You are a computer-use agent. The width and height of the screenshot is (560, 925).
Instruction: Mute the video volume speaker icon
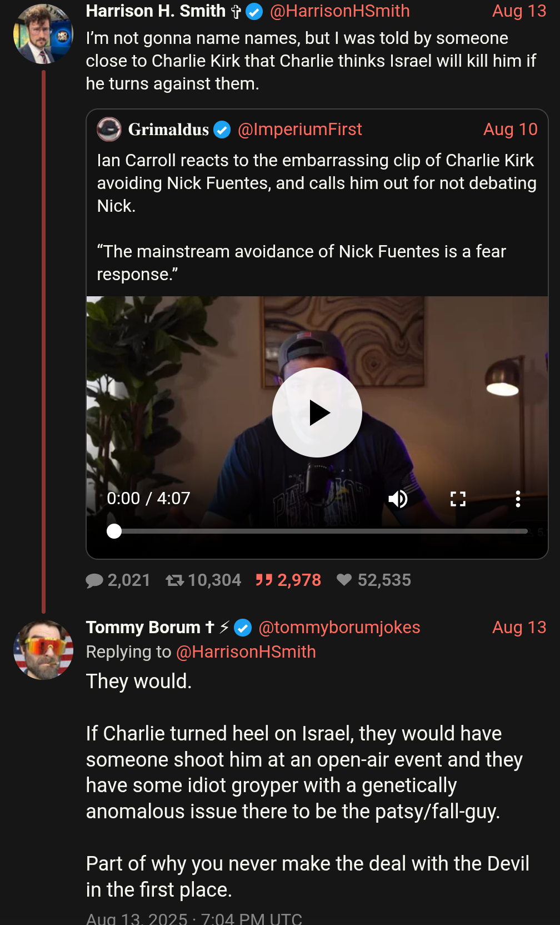pos(398,499)
